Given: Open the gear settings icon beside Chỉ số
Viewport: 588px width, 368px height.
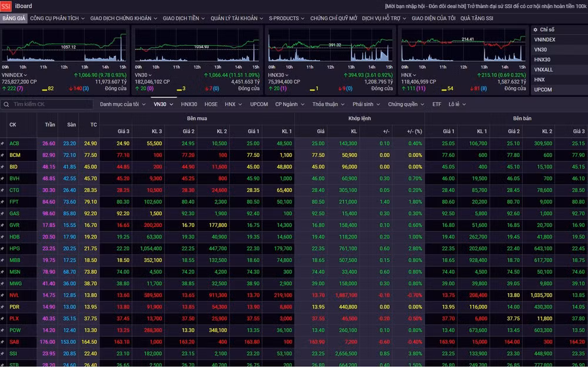Looking at the screenshot, I should click(x=536, y=29).
